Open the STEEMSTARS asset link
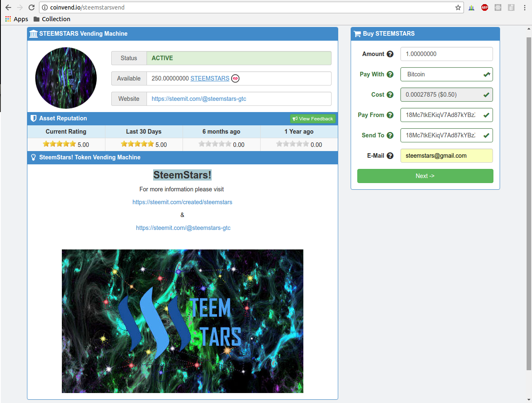532x403 pixels. tap(210, 78)
